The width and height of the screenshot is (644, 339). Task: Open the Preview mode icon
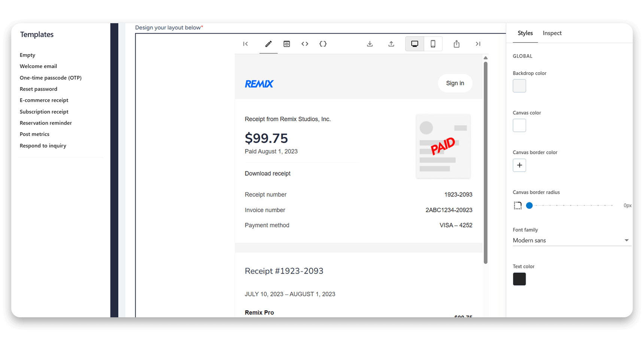(286, 44)
